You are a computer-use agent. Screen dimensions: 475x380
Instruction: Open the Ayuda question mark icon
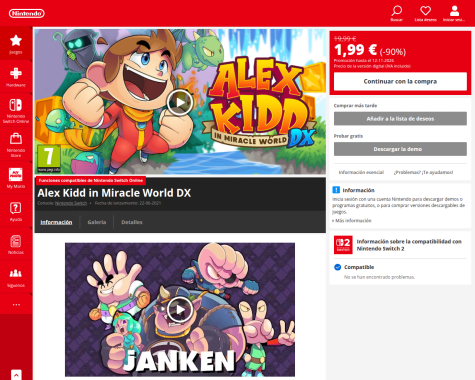(16, 208)
